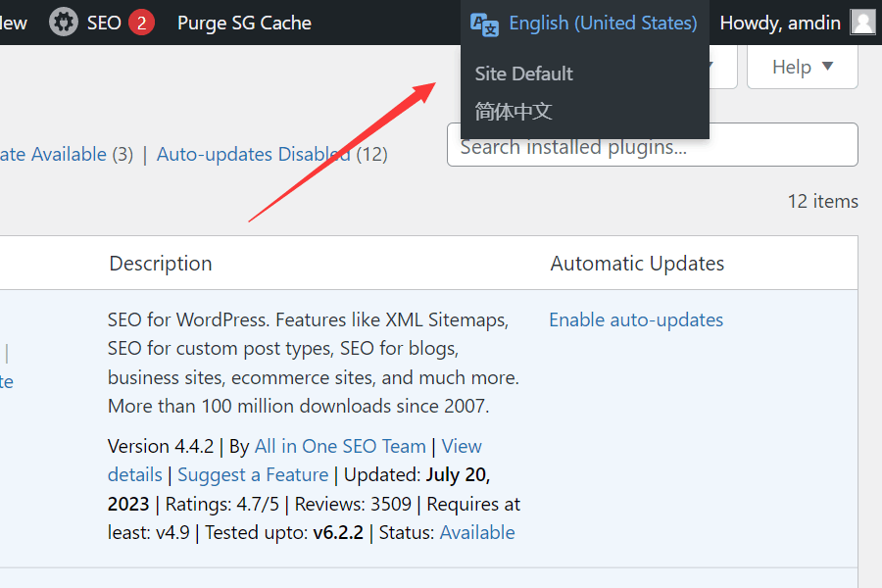
Task: Click the amdin user avatar
Action: (862, 23)
